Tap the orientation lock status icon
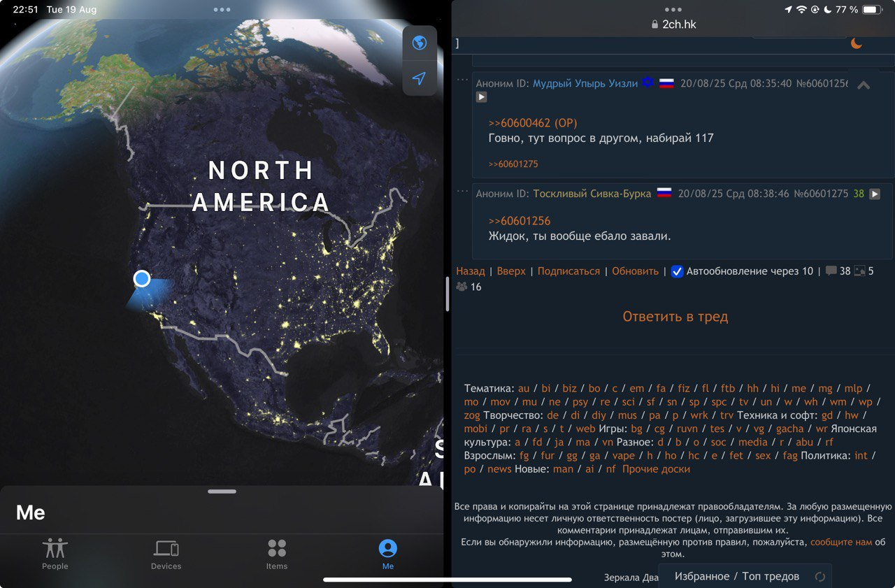This screenshot has width=895, height=588. 815,10
